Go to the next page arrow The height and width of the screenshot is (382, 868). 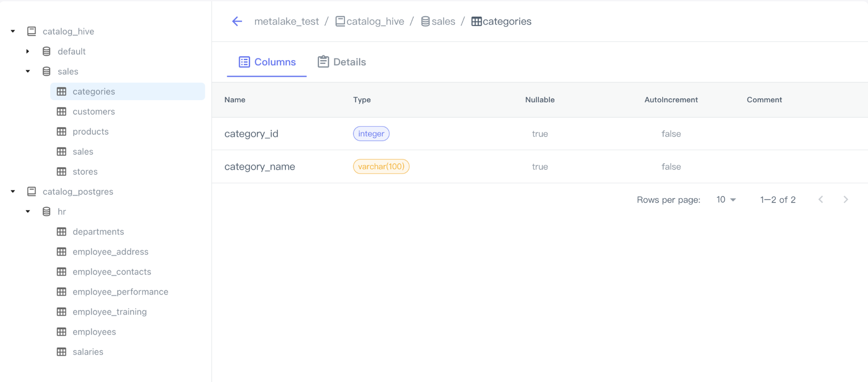[845, 200]
